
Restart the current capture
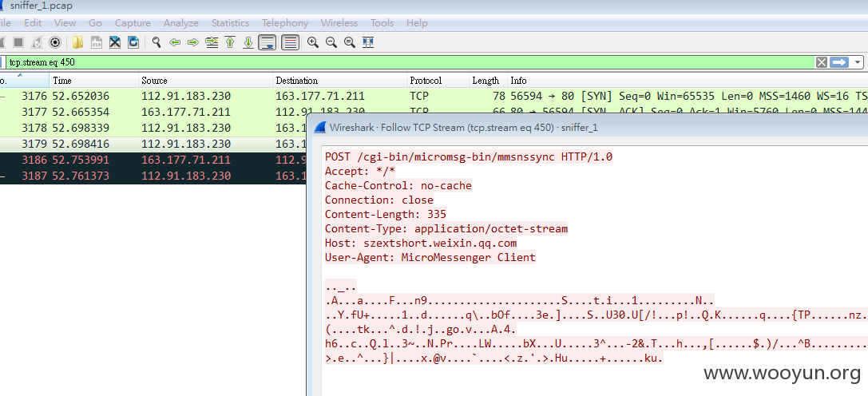[x=37, y=42]
